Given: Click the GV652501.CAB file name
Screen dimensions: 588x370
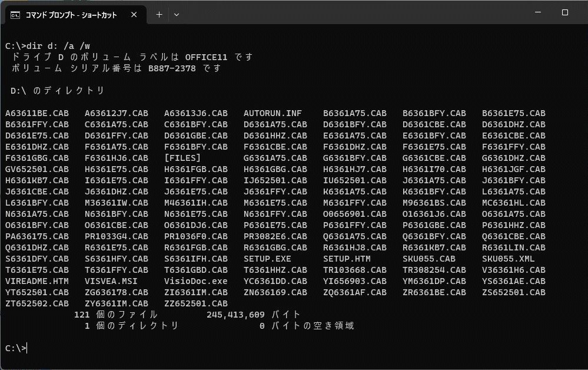Looking at the screenshot, I should pyautogui.click(x=36, y=169).
